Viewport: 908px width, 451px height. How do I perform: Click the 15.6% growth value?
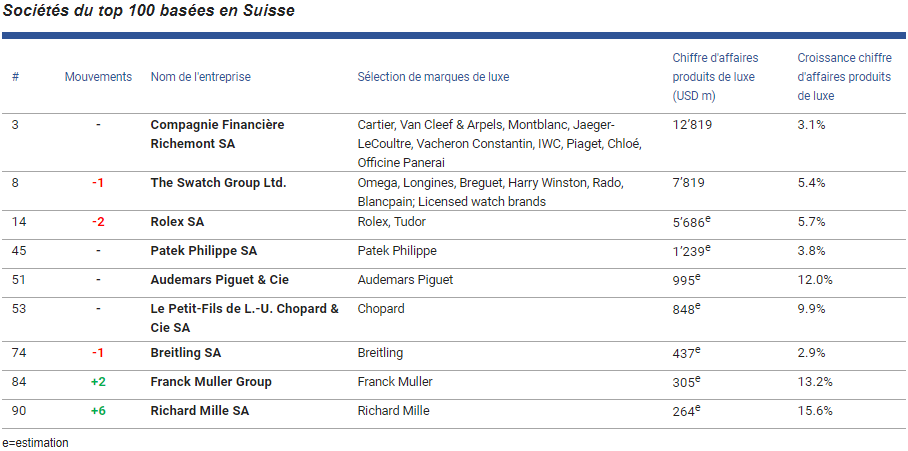click(x=815, y=411)
